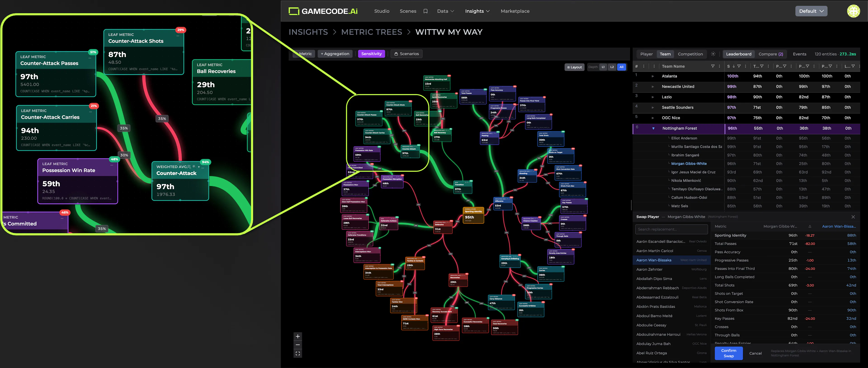The width and height of the screenshot is (868, 368).
Task: Enable Sensitivity mode
Action: click(371, 54)
